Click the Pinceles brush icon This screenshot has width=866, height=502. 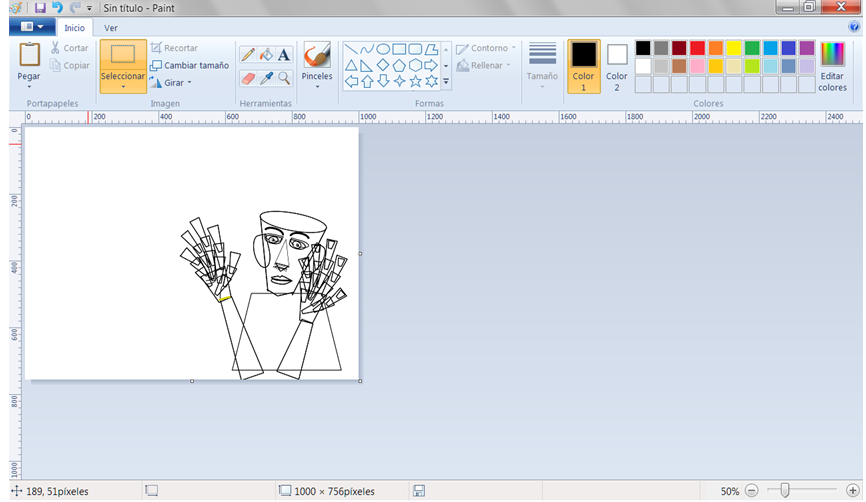point(317,55)
